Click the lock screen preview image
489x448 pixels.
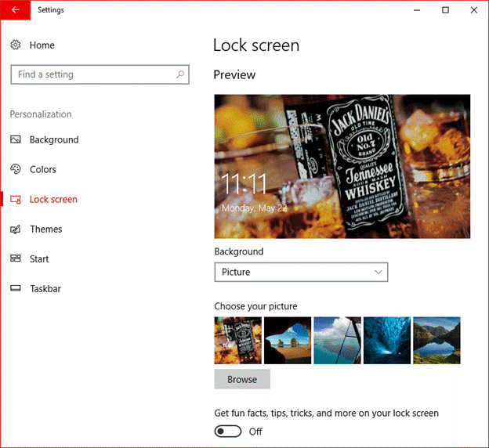pyautogui.click(x=342, y=167)
